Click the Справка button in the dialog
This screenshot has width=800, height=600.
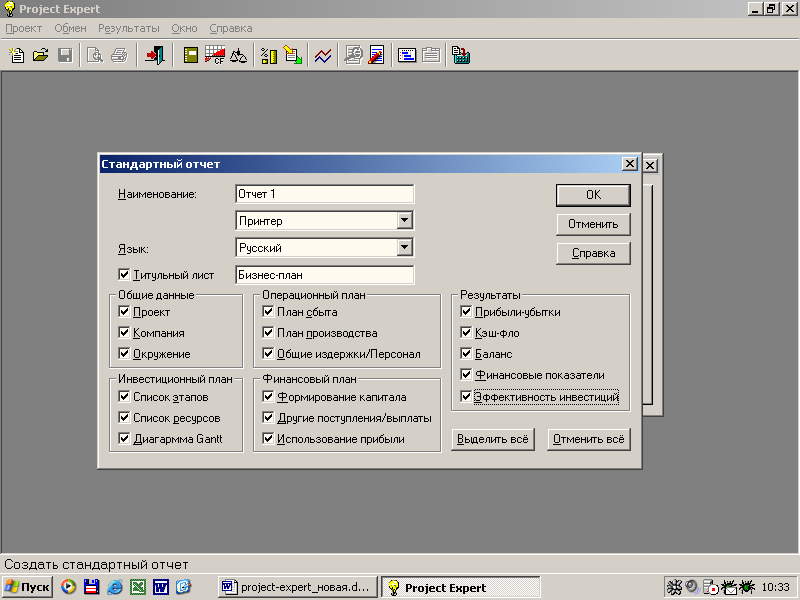(593, 253)
